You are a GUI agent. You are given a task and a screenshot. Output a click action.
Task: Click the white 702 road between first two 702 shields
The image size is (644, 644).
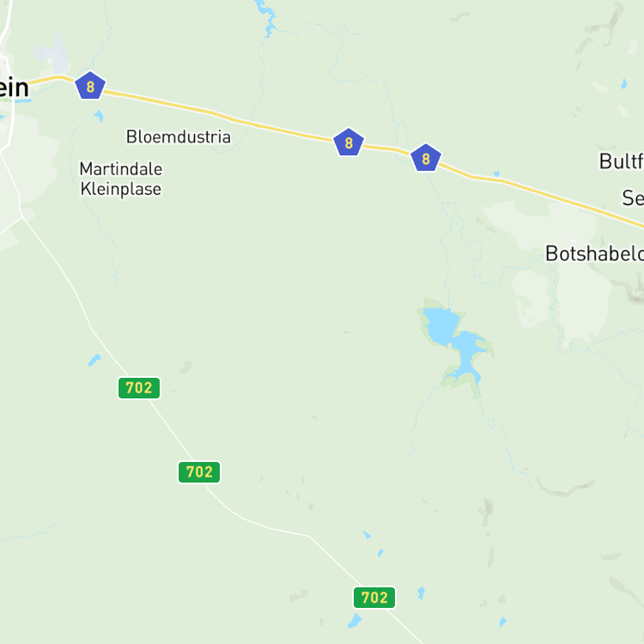pos(171,429)
